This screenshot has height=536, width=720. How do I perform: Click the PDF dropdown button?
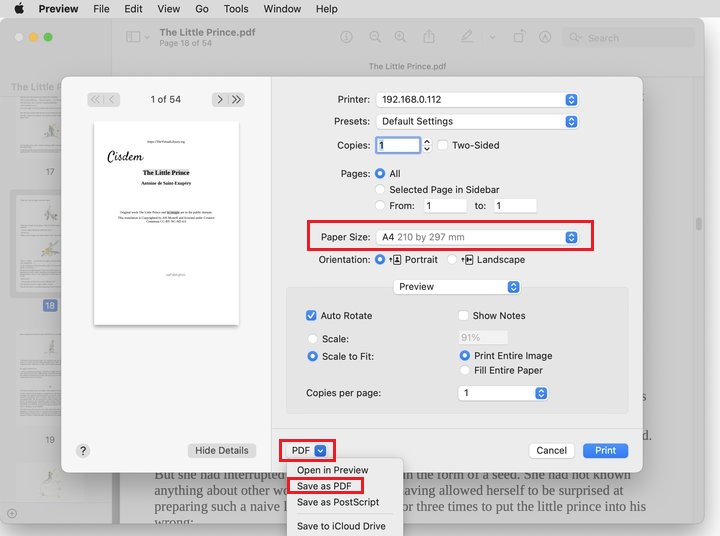(x=308, y=451)
